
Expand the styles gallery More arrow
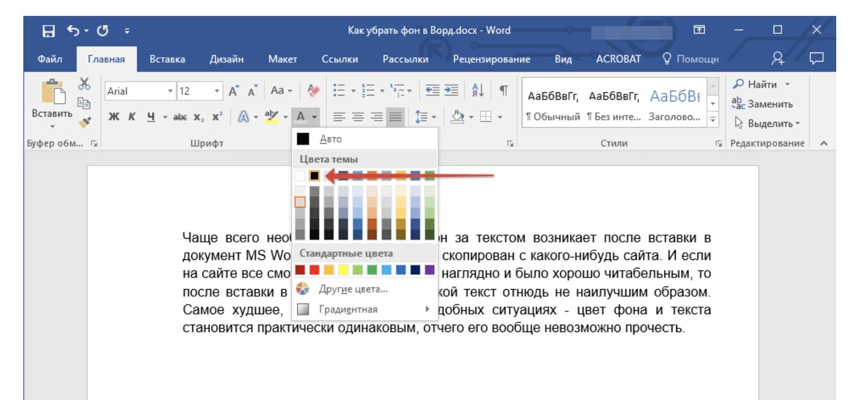click(x=713, y=120)
